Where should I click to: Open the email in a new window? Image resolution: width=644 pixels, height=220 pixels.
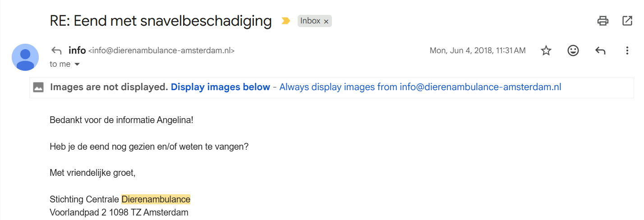pyautogui.click(x=627, y=21)
